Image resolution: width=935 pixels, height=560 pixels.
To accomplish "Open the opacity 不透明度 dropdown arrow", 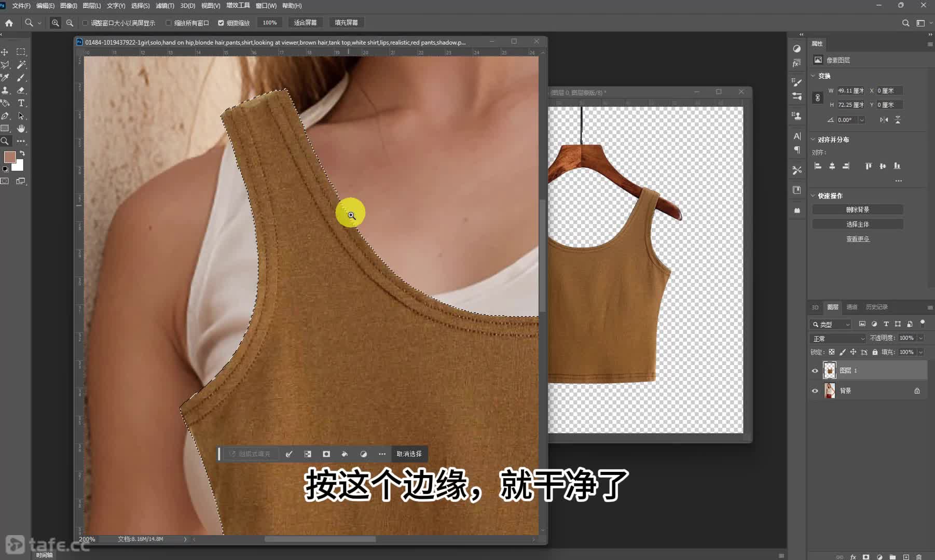I will 921,338.
